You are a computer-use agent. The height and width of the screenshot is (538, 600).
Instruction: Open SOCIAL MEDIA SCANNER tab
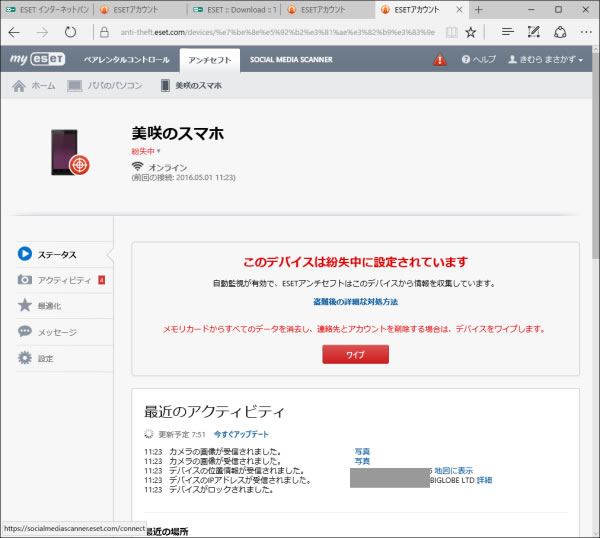[291, 60]
